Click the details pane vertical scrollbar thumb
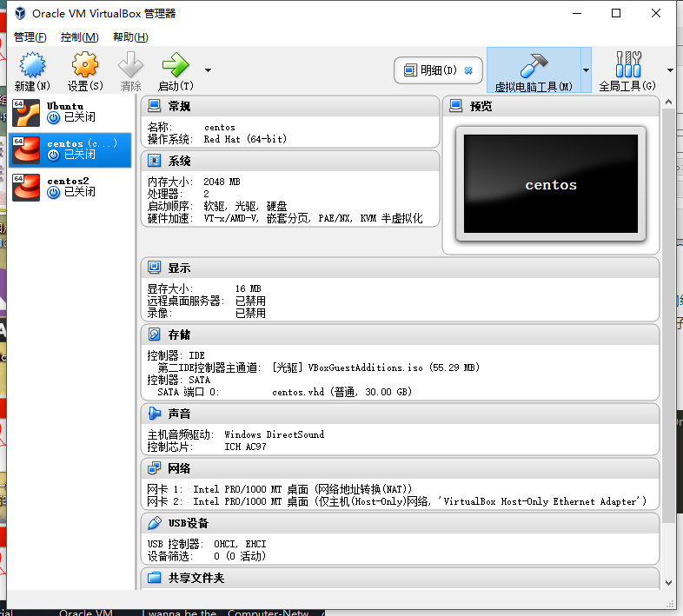 (x=668, y=316)
